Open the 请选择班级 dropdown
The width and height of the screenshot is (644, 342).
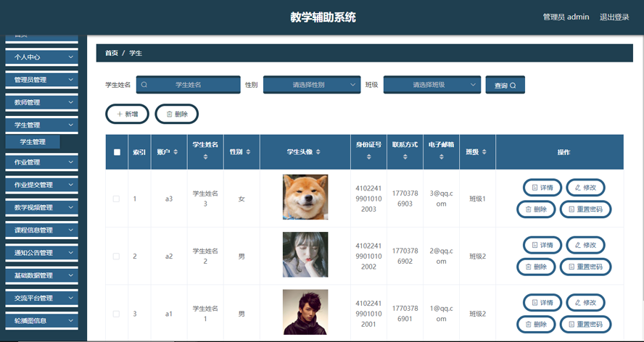pyautogui.click(x=432, y=85)
